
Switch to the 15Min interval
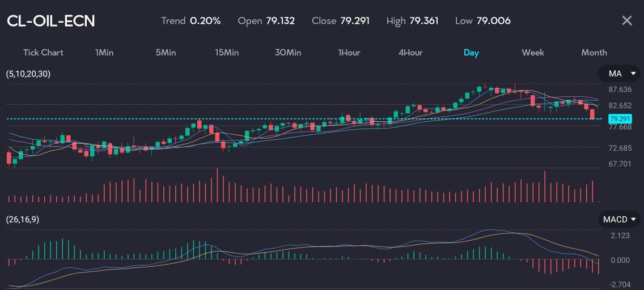click(x=227, y=52)
